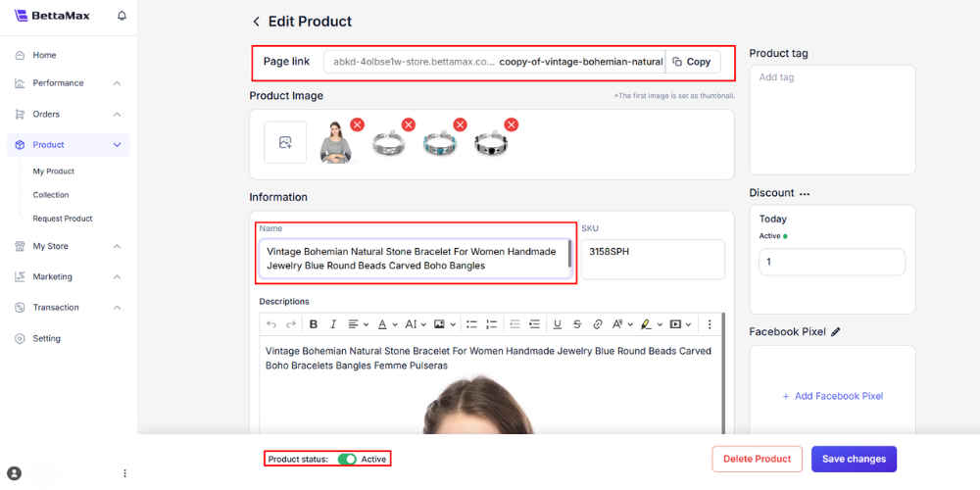Screen dimensions: 980x490
Task: Toggle the Product status switch
Action: click(x=347, y=459)
